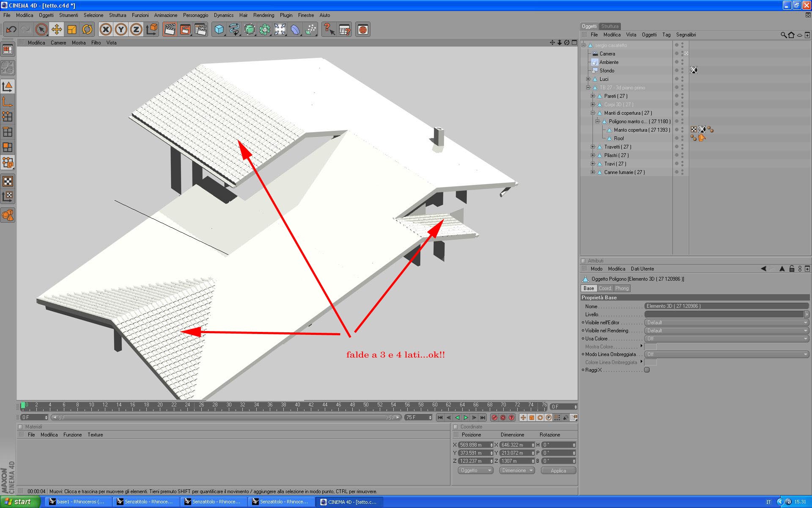
Task: Expand the Travetti ( 27 ) node
Action: pos(593,147)
